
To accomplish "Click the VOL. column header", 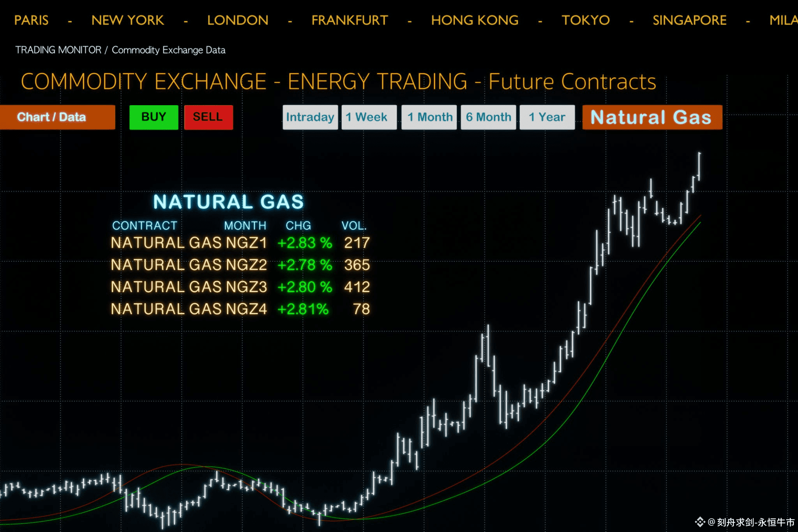I will point(354,226).
